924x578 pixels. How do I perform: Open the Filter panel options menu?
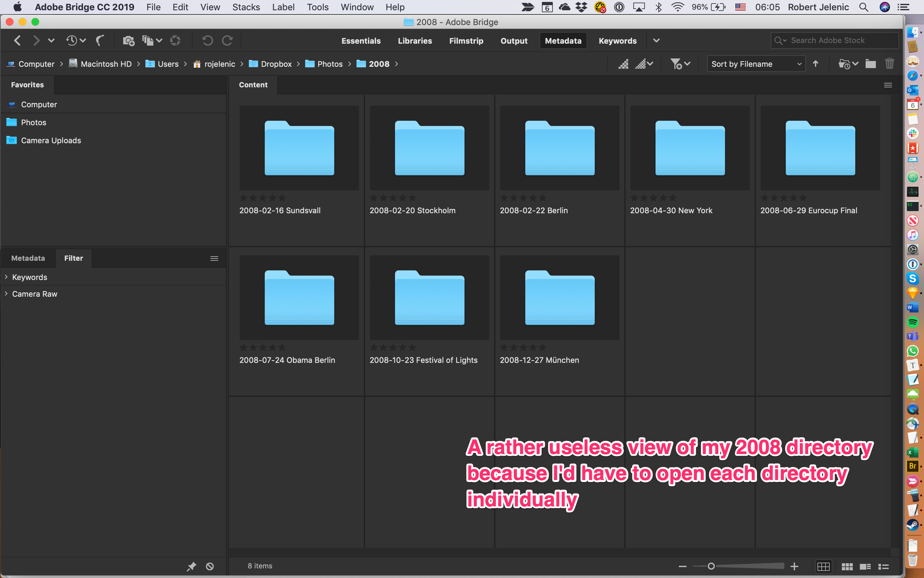[214, 259]
